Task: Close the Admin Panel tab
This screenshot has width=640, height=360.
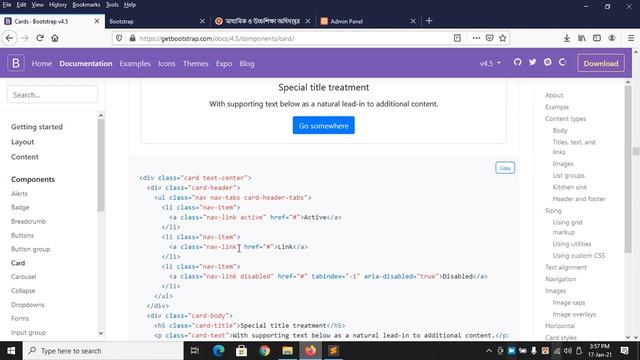Action: tap(413, 21)
